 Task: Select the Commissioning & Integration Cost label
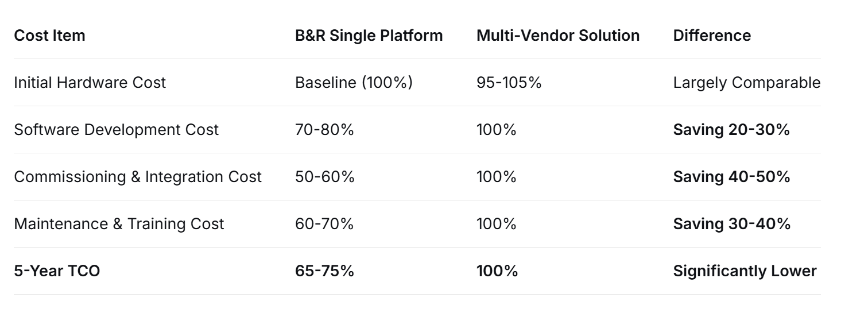[x=138, y=177]
